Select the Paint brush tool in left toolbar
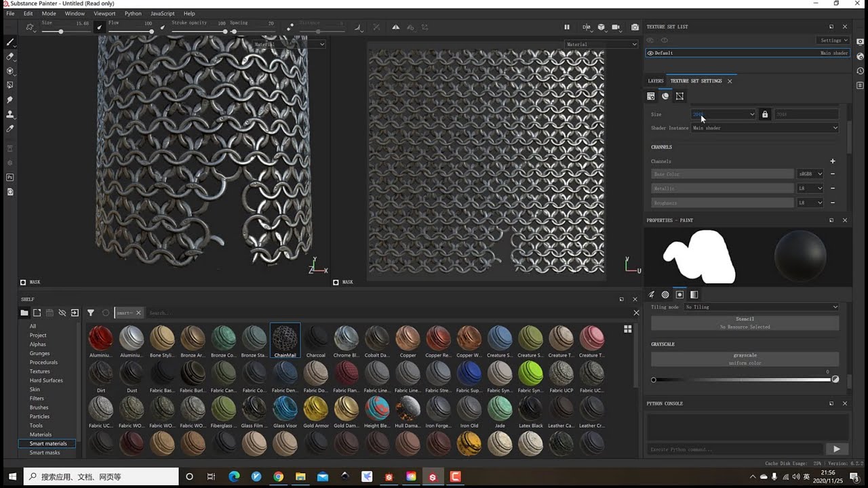868x488 pixels. 10,42
